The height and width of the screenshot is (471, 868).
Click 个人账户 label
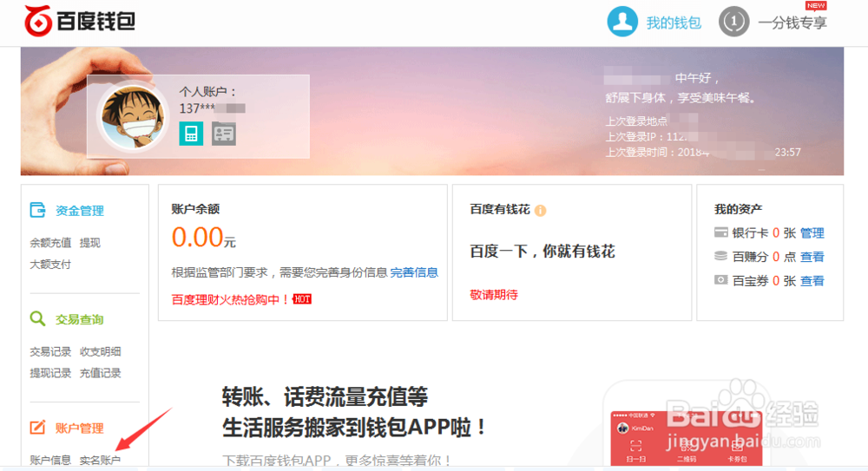point(207,92)
